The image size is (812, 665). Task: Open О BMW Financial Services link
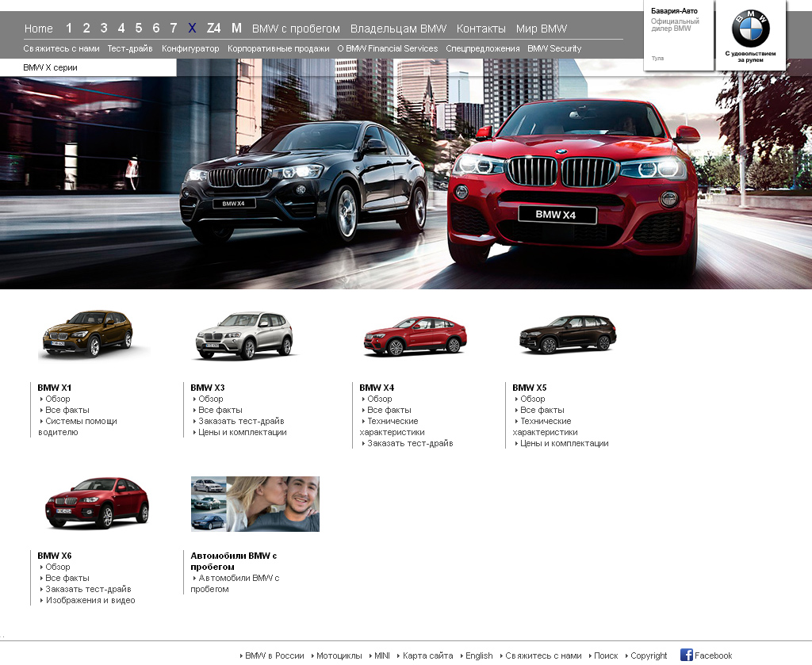click(387, 48)
